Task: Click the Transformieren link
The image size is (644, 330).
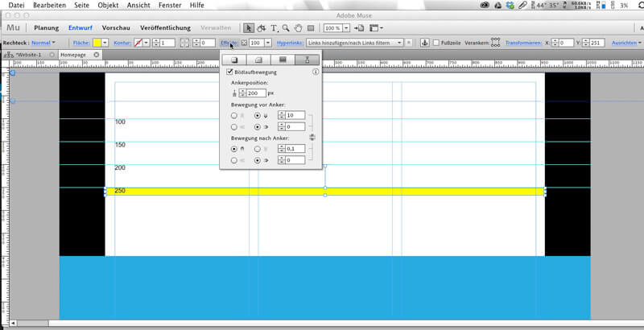Action: 523,43
